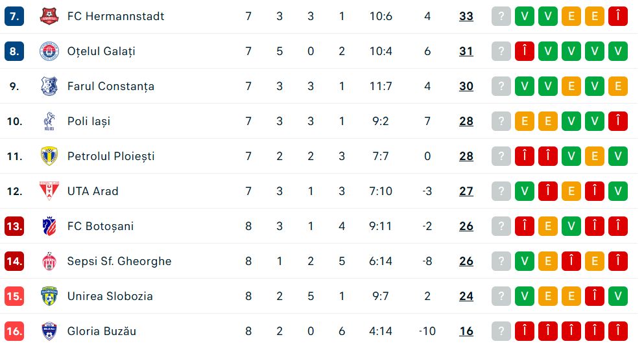The image size is (644, 348).
Task: Click the grey upcoming-match badge for Farul Constanța
Action: pos(501,86)
